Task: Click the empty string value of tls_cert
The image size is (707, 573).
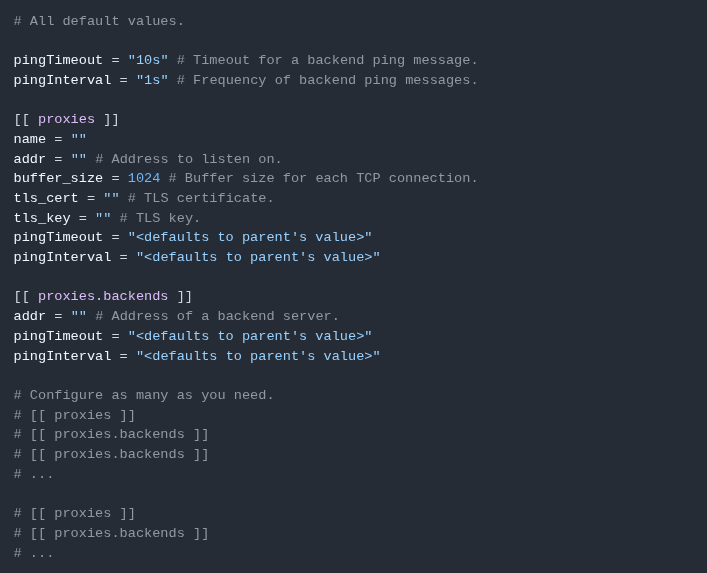Action: click(111, 198)
